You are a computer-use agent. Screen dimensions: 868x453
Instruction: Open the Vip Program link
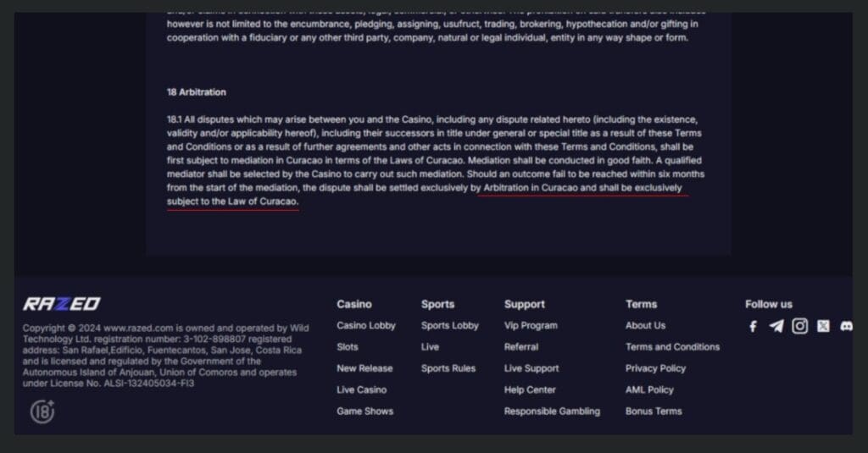[531, 325]
